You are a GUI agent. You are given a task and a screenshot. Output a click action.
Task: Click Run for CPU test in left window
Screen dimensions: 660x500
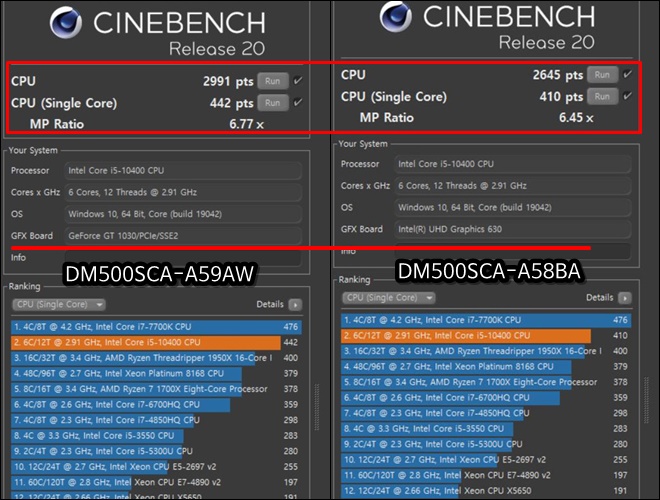(x=273, y=81)
